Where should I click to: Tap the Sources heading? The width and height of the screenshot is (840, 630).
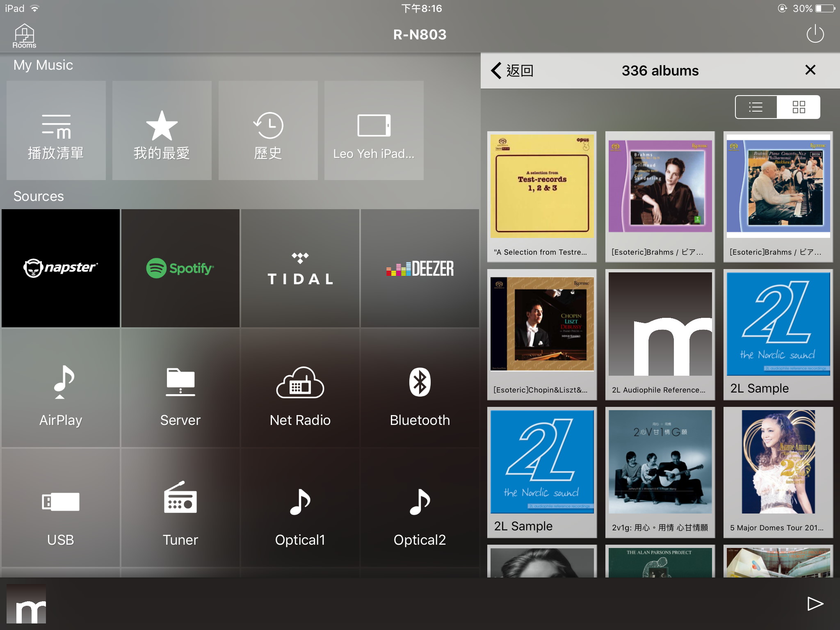39,196
